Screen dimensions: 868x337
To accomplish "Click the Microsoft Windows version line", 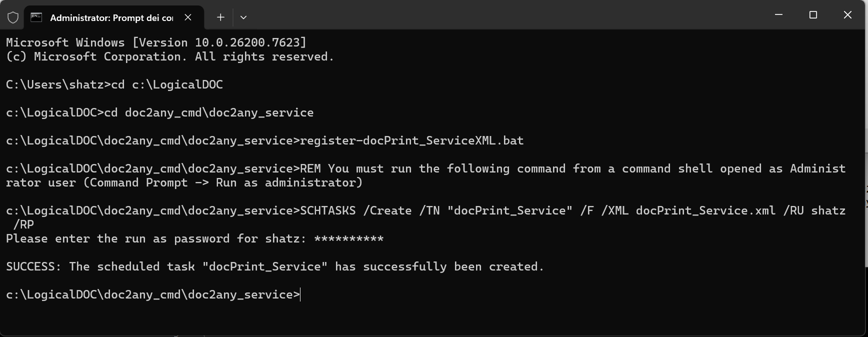I will pos(156,42).
